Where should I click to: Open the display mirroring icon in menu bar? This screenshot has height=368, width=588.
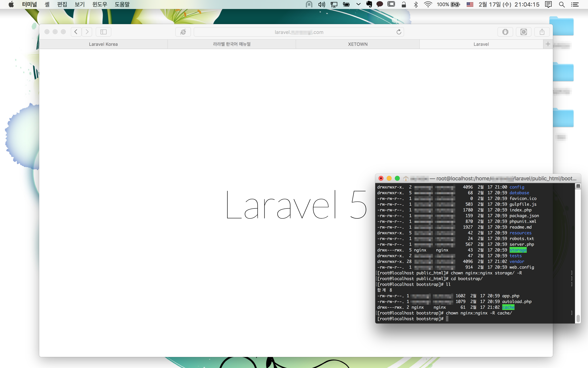(334, 4)
